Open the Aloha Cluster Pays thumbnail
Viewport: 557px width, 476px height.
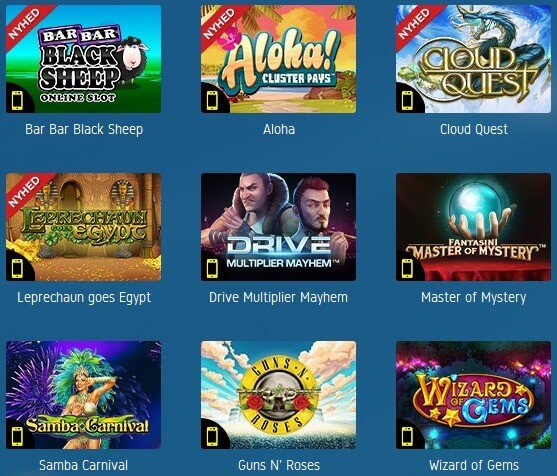[x=278, y=59]
